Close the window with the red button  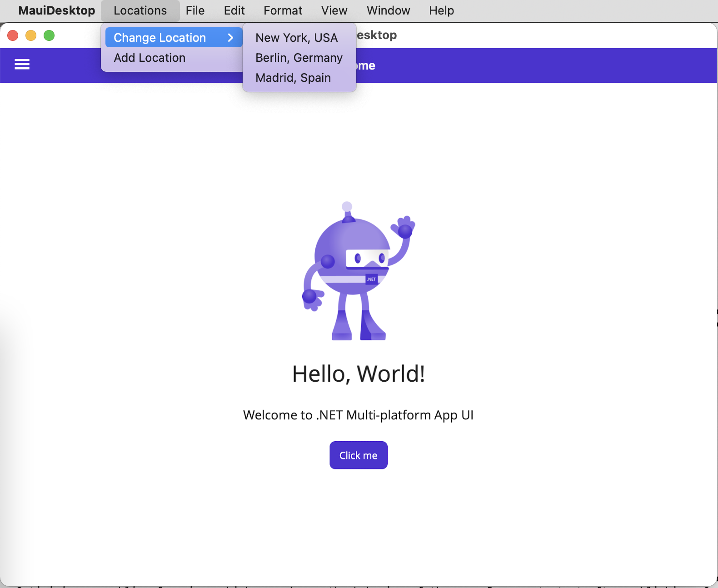(13, 35)
